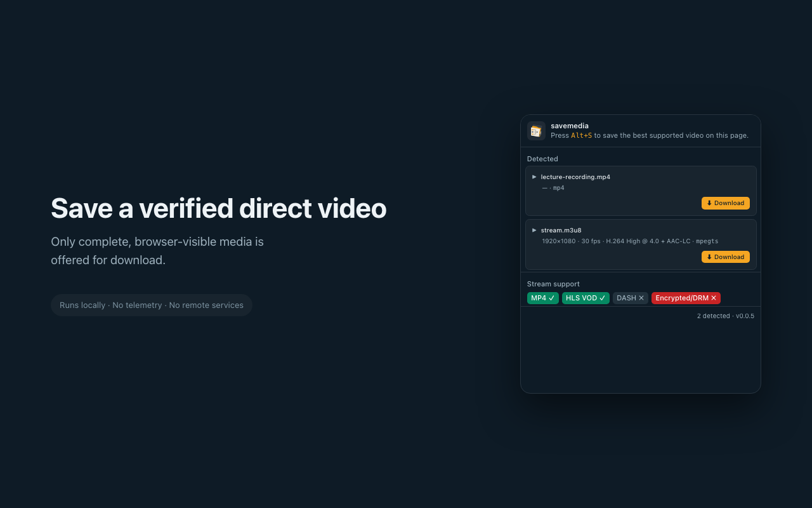The width and height of the screenshot is (812, 508).
Task: Click the Alt+S shortcut hint
Action: 581,135
